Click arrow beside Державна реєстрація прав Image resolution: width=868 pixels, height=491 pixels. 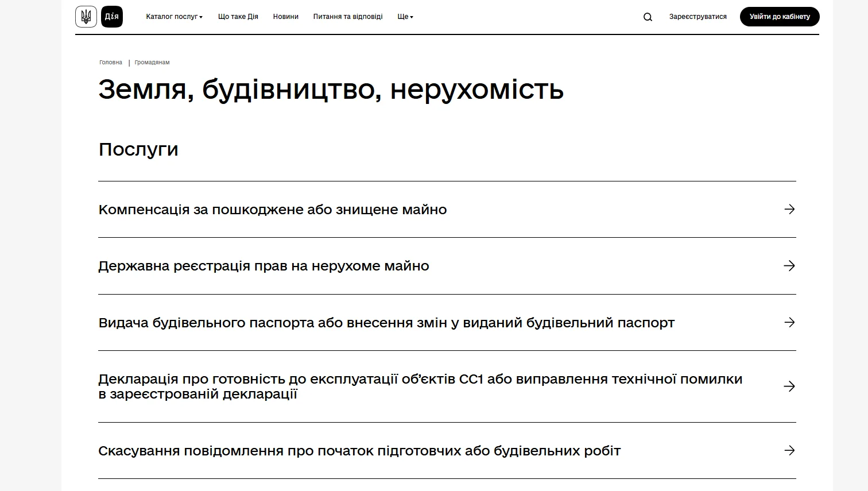click(x=789, y=265)
